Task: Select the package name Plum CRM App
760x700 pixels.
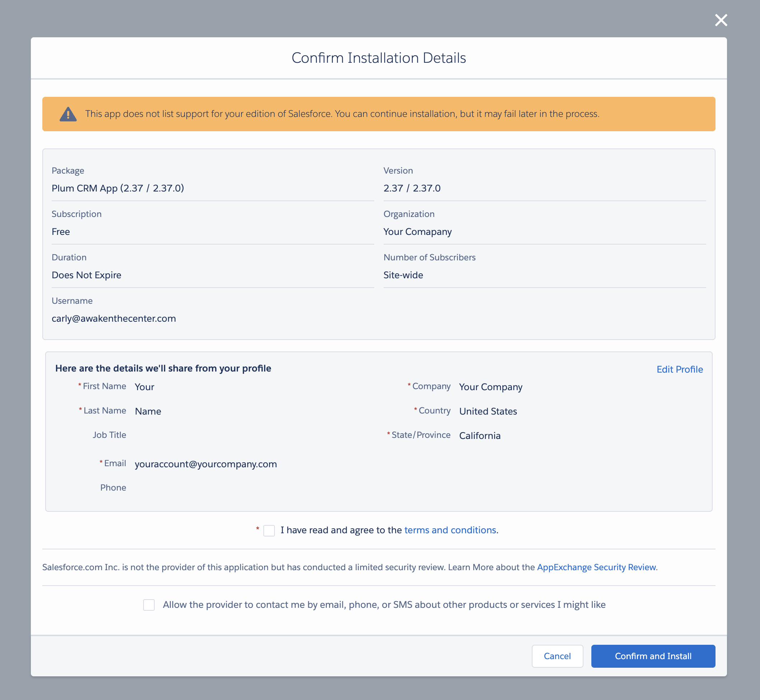Action: coord(118,188)
